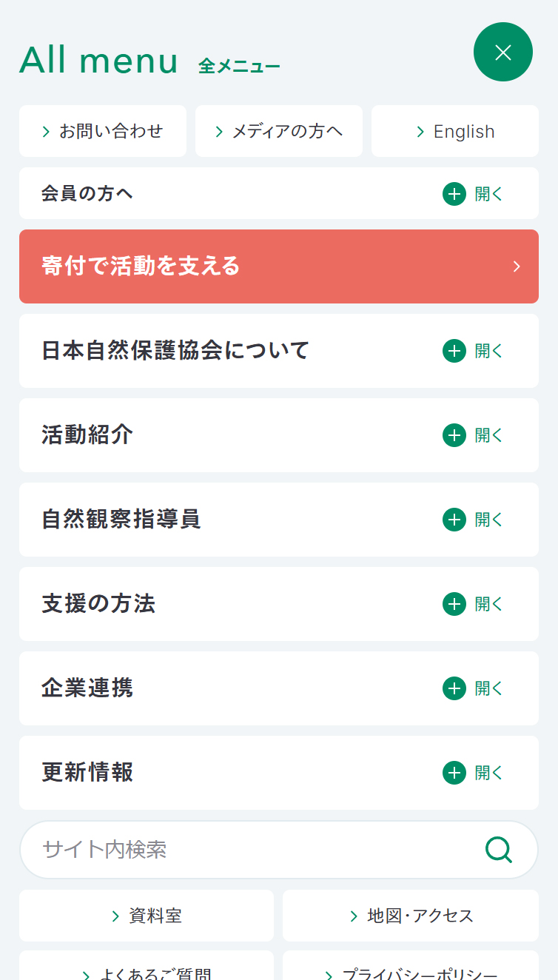Go to the メディアの方へ page
Viewport: 558px width, 980px height.
279,131
